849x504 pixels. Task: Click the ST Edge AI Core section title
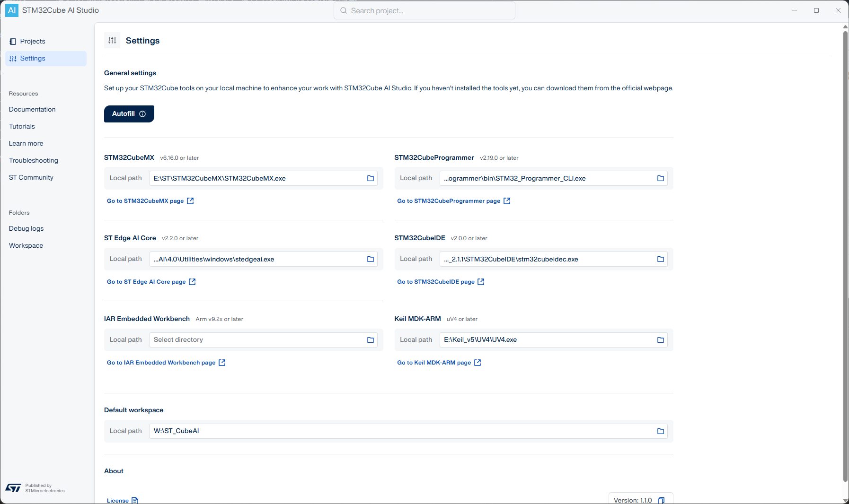click(x=130, y=238)
